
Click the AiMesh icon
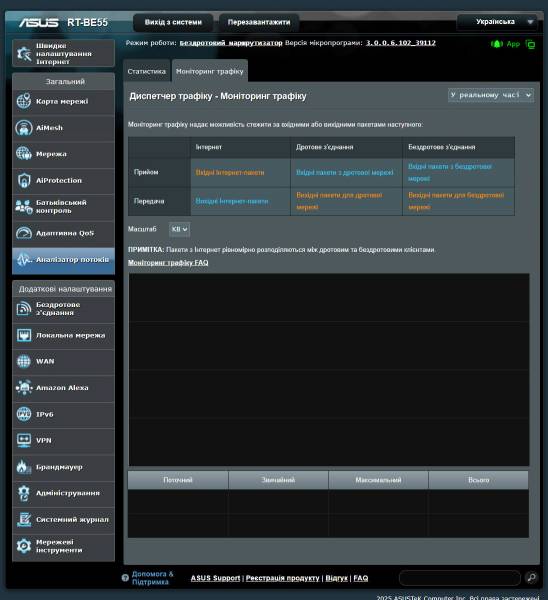pos(24,128)
